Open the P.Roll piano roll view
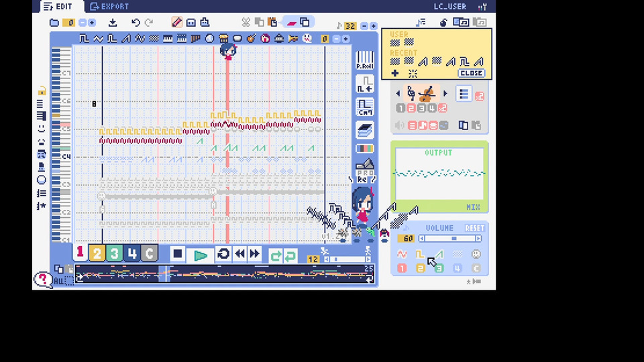This screenshot has width=644, height=362. tap(365, 60)
